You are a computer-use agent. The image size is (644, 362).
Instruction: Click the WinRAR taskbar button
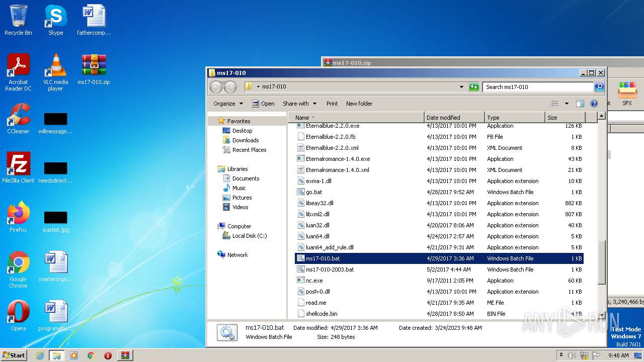125,355
